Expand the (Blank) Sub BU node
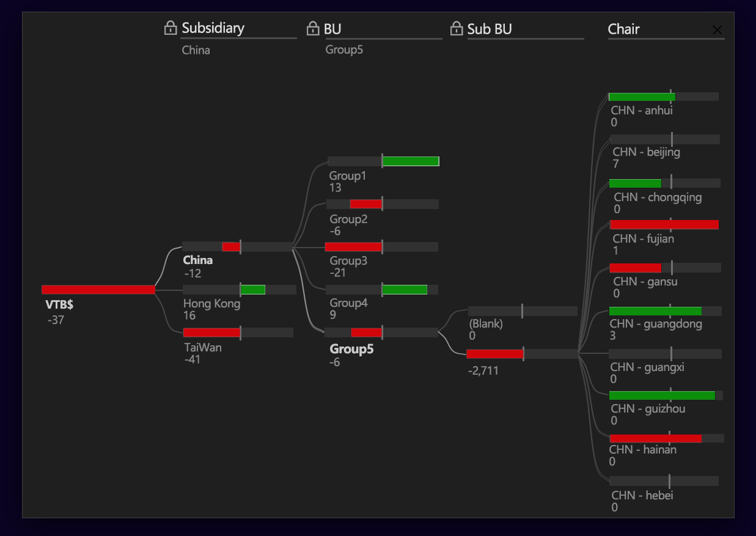 click(523, 311)
